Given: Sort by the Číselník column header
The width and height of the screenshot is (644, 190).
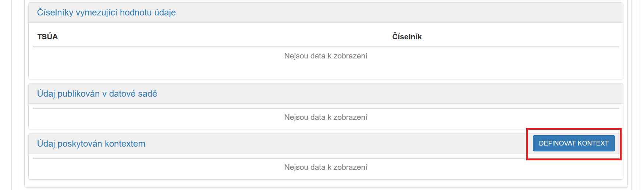Looking at the screenshot, I should click(x=407, y=37).
